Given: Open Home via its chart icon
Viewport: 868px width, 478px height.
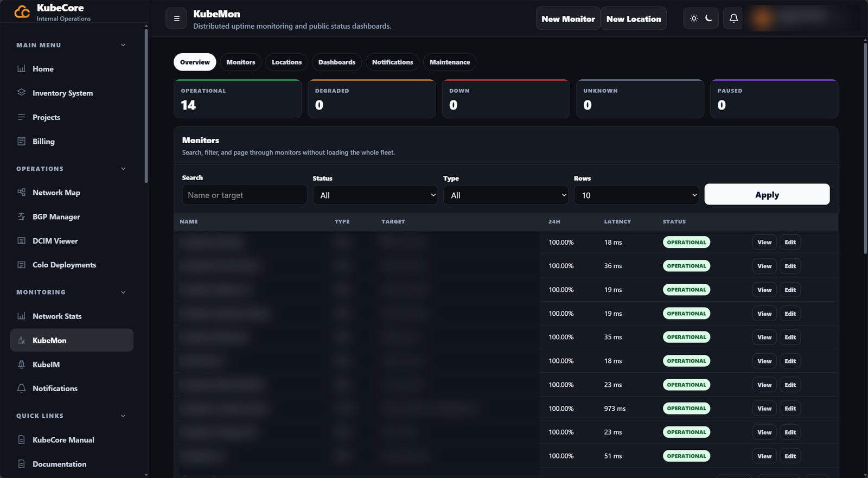Looking at the screenshot, I should click(x=22, y=69).
